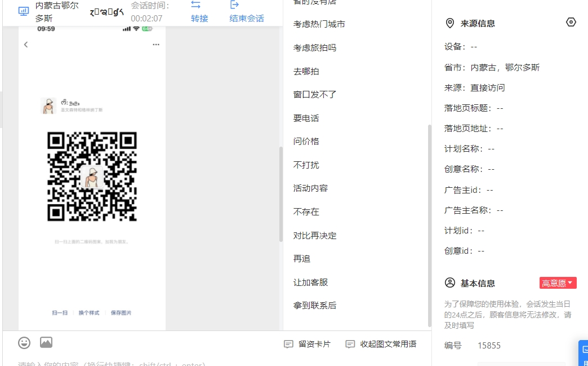Click the QR code image in chat
Screen dimensions: 588x366
(92, 177)
